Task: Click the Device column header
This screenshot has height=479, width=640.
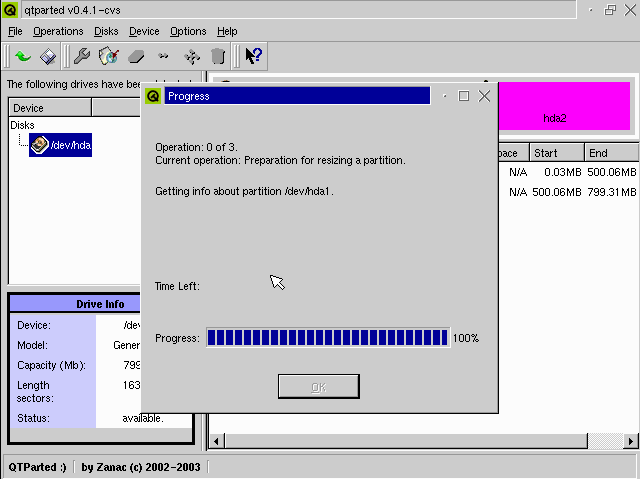Action: [x=50, y=108]
